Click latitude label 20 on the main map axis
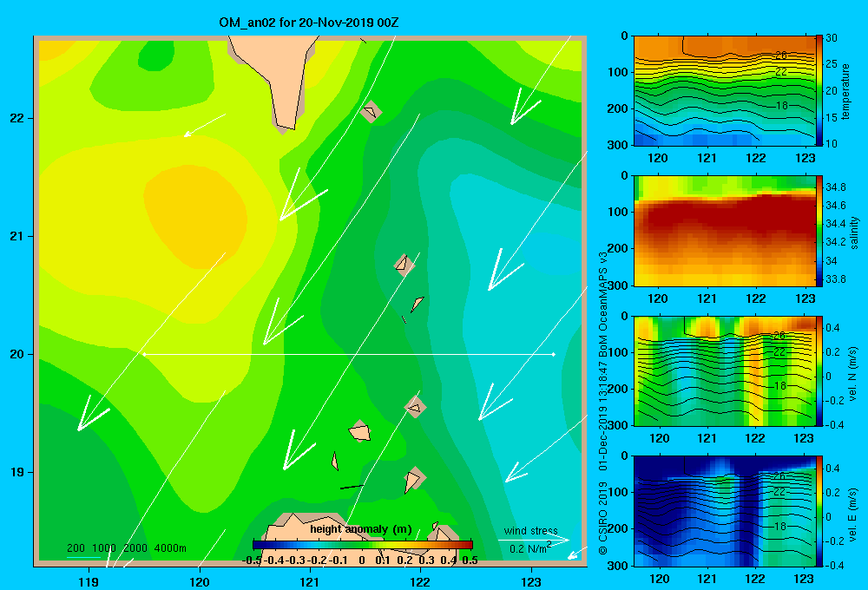The height and width of the screenshot is (590, 868). (17, 354)
